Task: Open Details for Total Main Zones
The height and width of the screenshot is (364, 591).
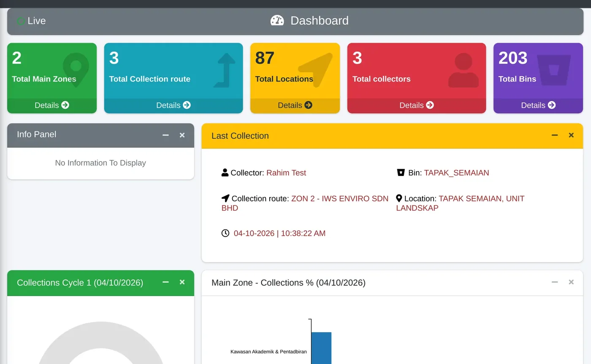Action: [52, 105]
